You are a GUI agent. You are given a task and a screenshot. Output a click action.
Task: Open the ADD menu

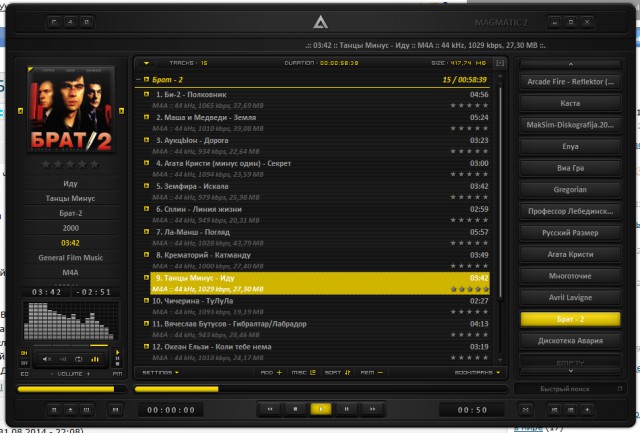point(271,373)
